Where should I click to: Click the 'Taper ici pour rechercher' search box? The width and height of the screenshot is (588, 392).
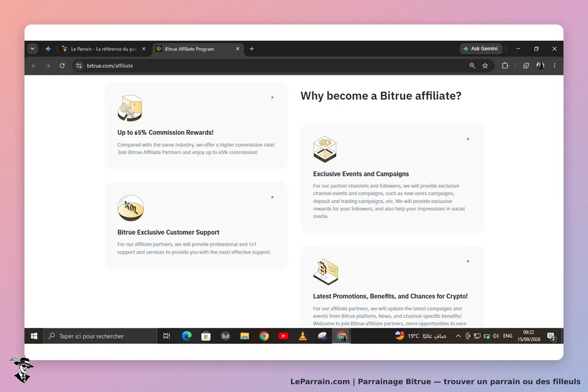click(x=100, y=336)
